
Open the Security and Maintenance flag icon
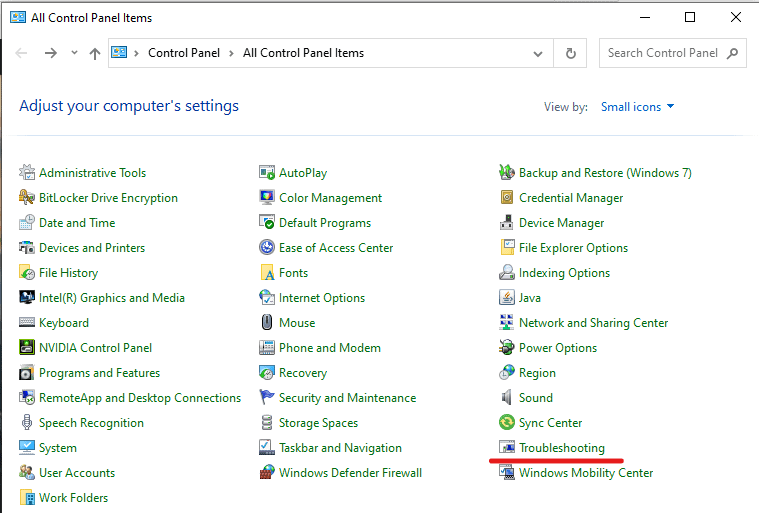tap(267, 397)
